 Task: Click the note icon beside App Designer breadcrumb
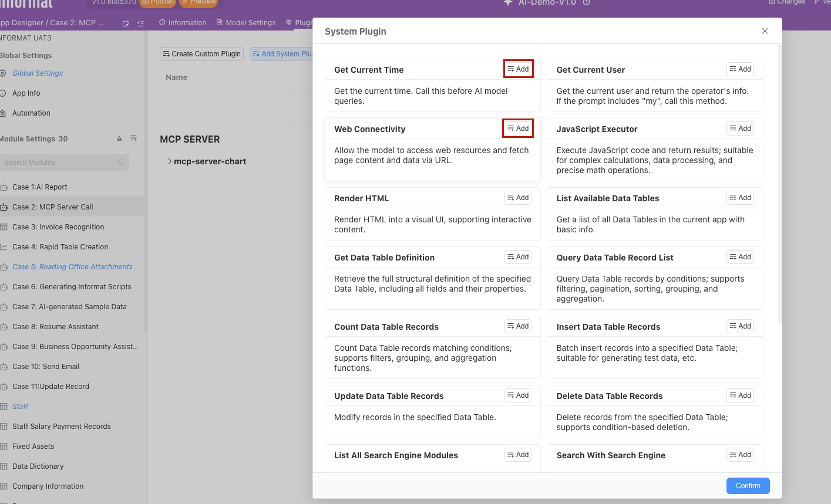125,23
